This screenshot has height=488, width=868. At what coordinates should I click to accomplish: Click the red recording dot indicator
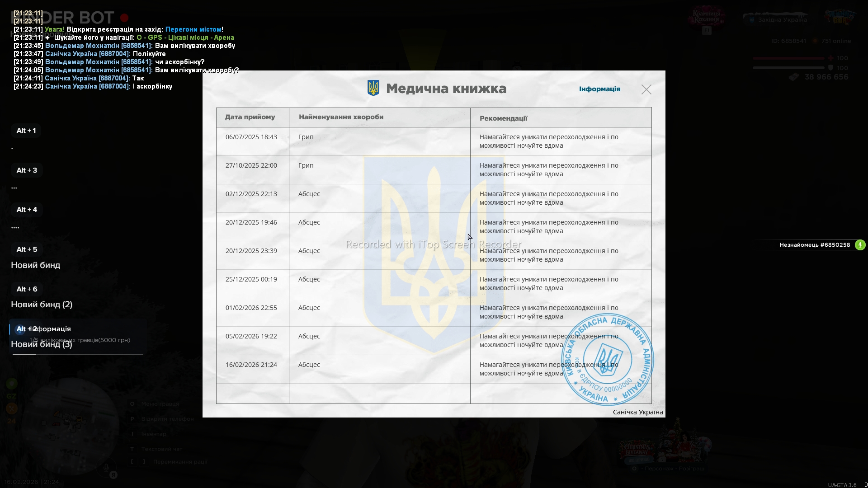point(124,18)
